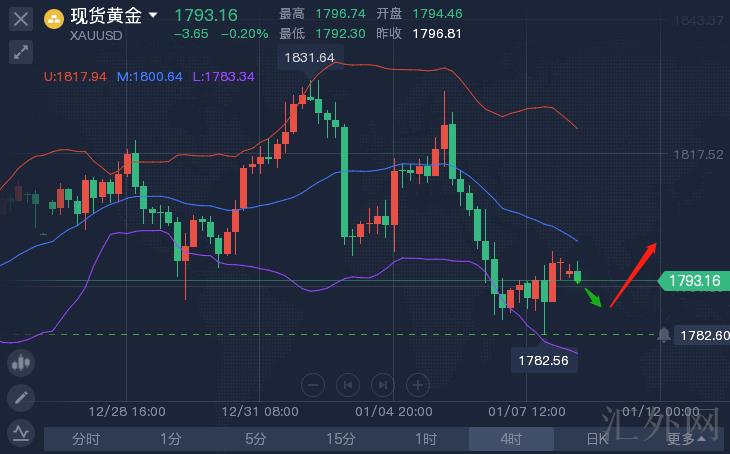
Task: Jump back with the skip-to-previous icon
Action: tap(348, 384)
